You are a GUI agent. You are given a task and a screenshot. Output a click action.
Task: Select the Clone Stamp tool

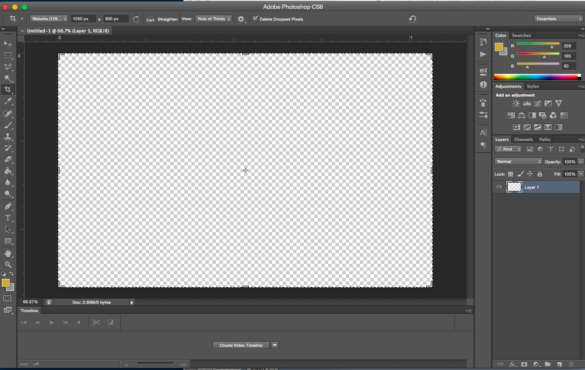pos(8,137)
